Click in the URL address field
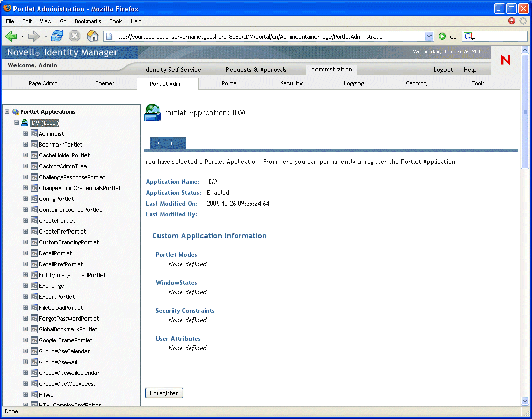Image resolution: width=532 pixels, height=419 pixels. point(268,36)
